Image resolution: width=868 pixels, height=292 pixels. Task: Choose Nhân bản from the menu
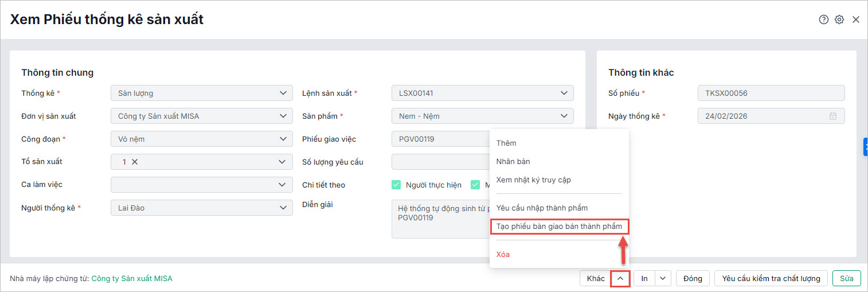click(x=513, y=162)
